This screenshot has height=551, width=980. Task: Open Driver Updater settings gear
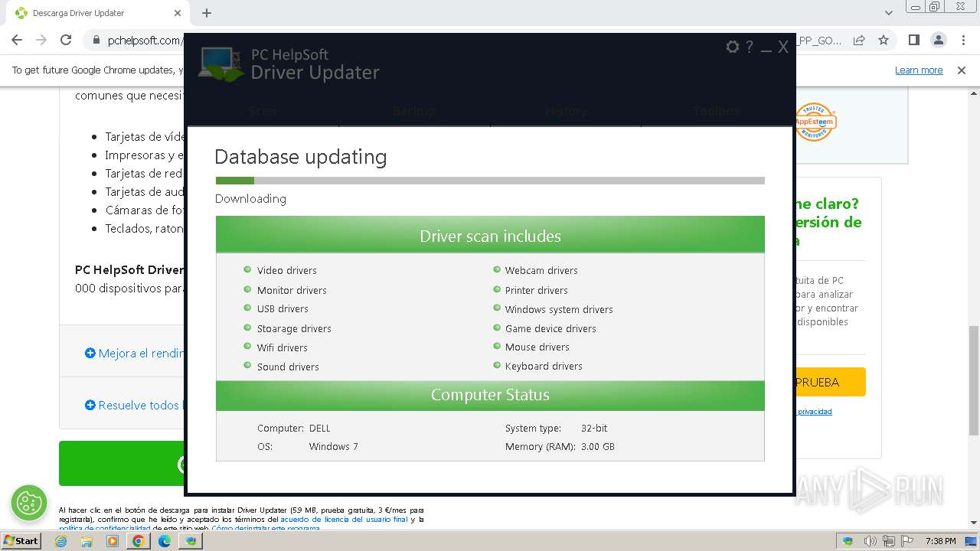click(x=733, y=47)
